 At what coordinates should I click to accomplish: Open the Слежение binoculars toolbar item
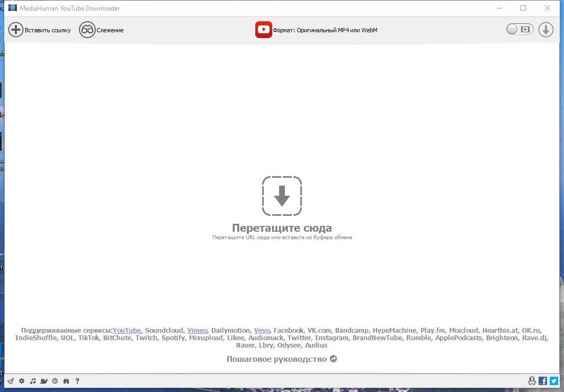101,30
